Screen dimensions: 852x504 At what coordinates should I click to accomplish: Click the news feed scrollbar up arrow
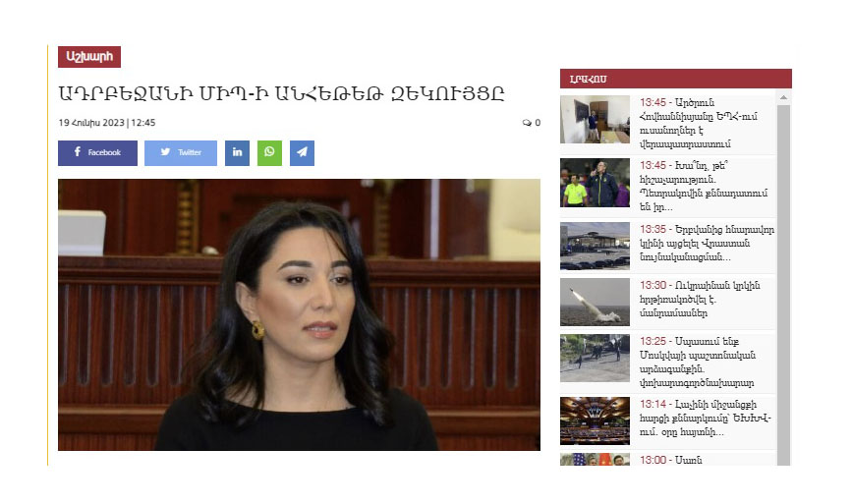coord(783,98)
